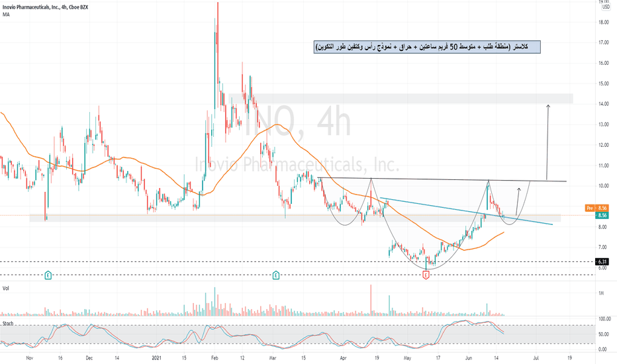Image resolution: width=617 pixels, height=364 pixels.
Task: Click the Mar date on time axis
Action: (273, 358)
